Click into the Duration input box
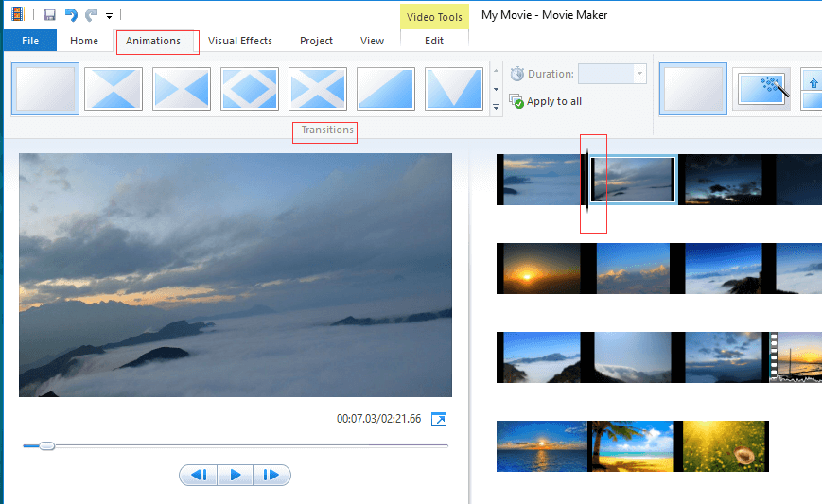Screen dimensions: 822x504 [605, 74]
